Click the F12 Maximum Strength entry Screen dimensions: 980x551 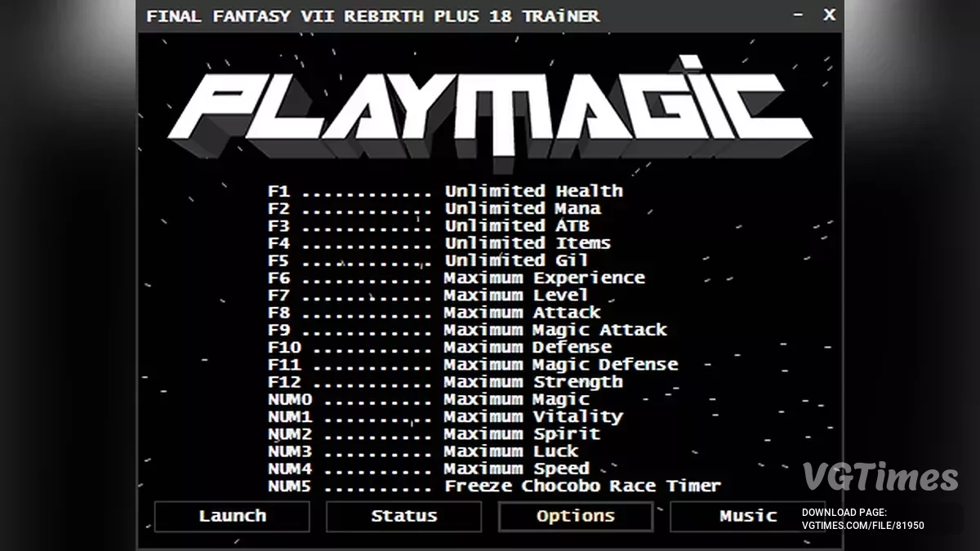pos(445,382)
